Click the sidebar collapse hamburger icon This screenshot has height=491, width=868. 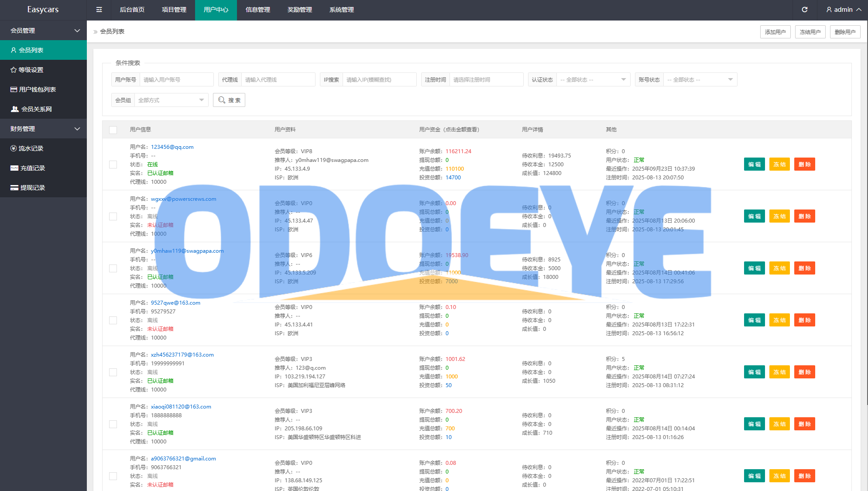(x=99, y=10)
